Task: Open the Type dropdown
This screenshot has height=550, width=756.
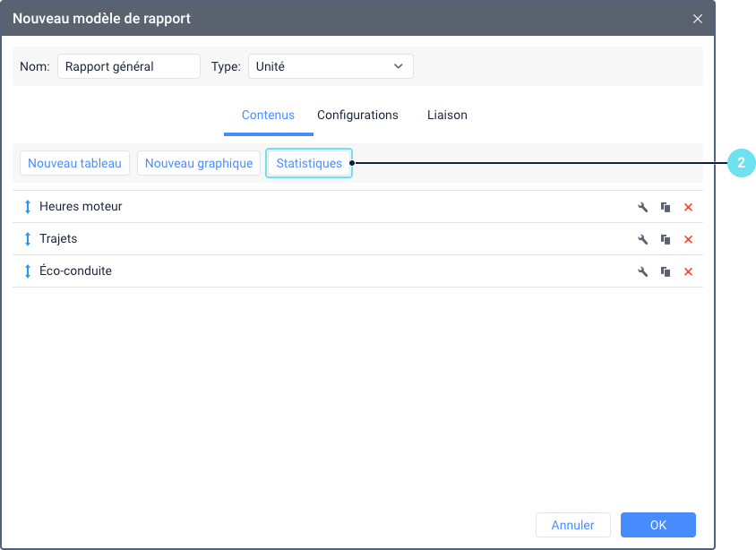Action: click(x=331, y=66)
